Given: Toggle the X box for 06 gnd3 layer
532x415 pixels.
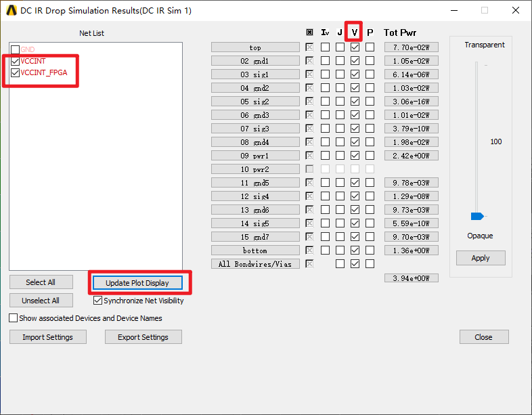Looking at the screenshot, I should point(309,114).
